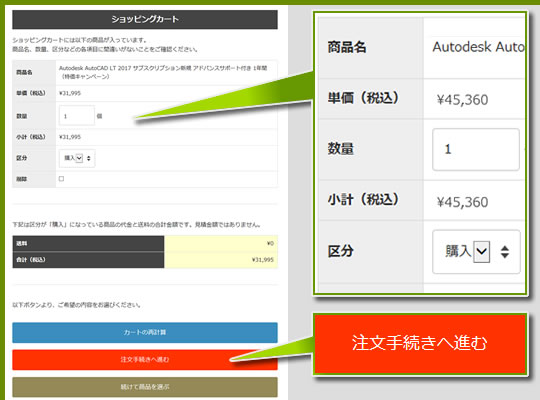Tick the 削除 checkbox in the cart table
This screenshot has width=540, height=400.
coord(61,178)
